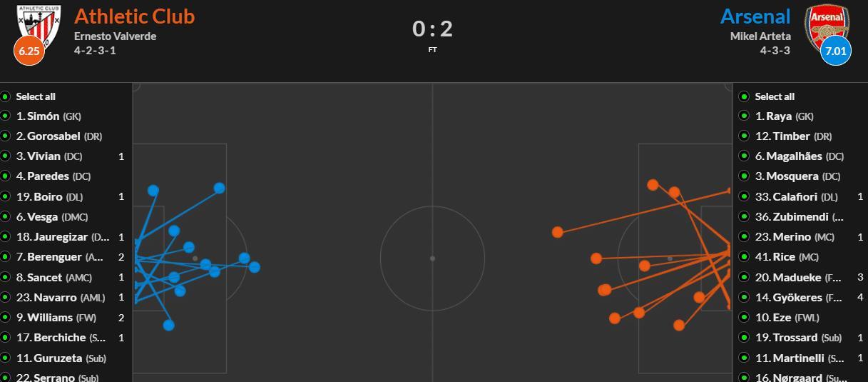Screen dimensions: 868x382
Task: Click Arsenal's 7.01 rating badge
Action: pyautogui.click(x=836, y=51)
